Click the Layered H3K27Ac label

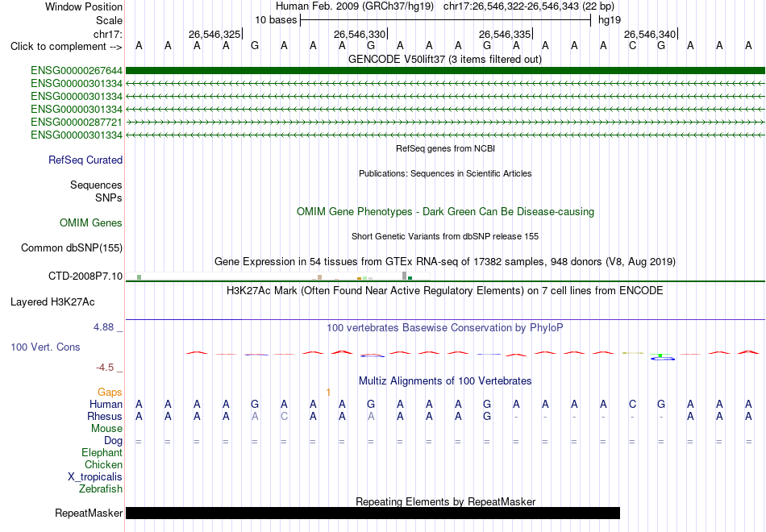click(x=52, y=302)
